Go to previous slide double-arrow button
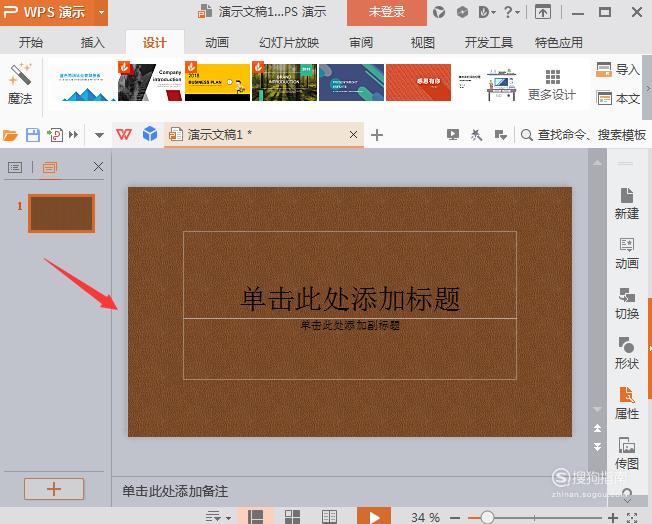The height and width of the screenshot is (524, 652). pyautogui.click(x=598, y=428)
